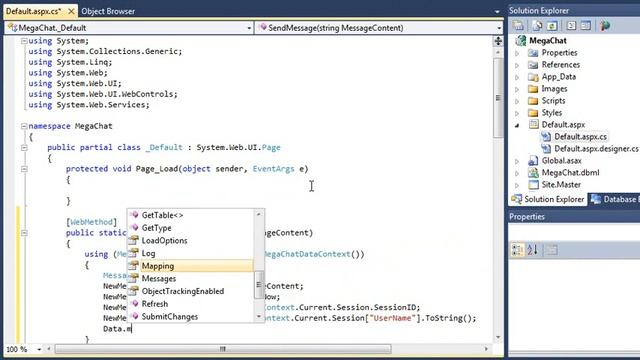The height and width of the screenshot is (360, 640).
Task: Select Site.Master in Solution Explorer
Action: point(561,184)
